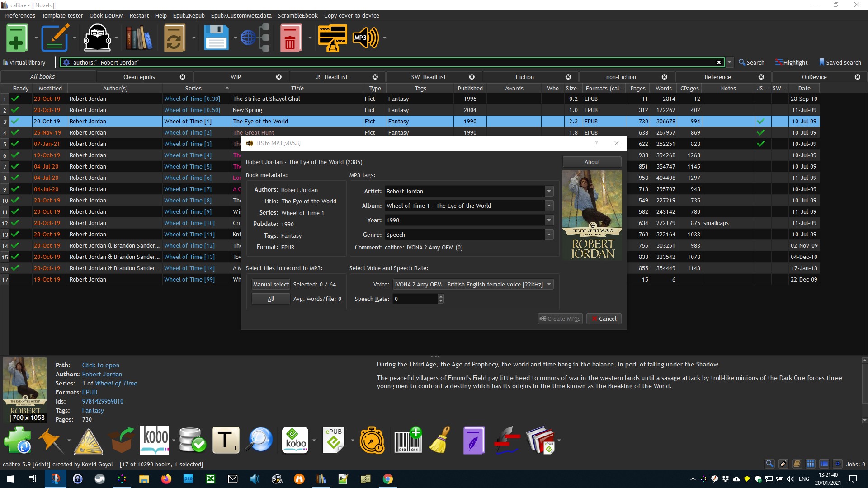Screen dimensions: 868x488
Task: Click the barcode with plus icon
Action: click(408, 440)
